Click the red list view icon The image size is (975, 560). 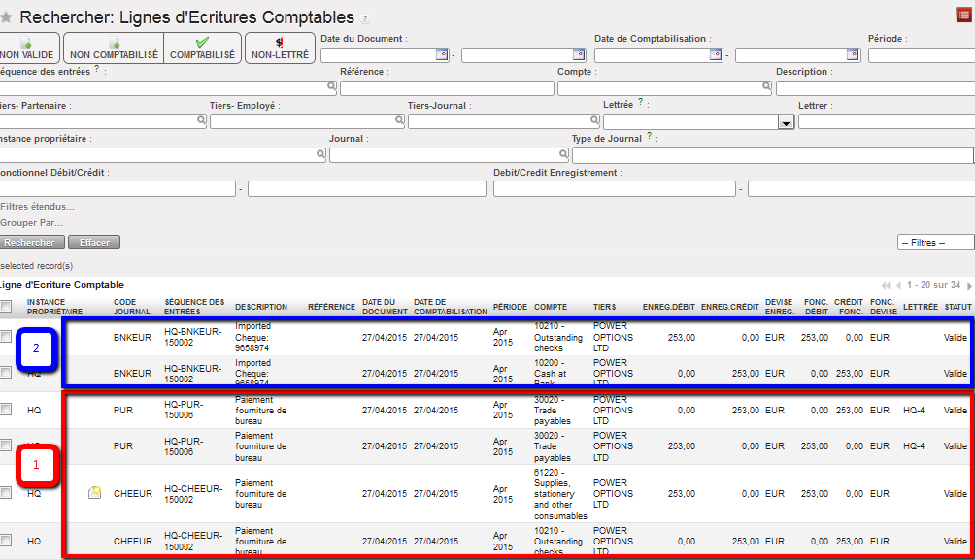coord(962,15)
